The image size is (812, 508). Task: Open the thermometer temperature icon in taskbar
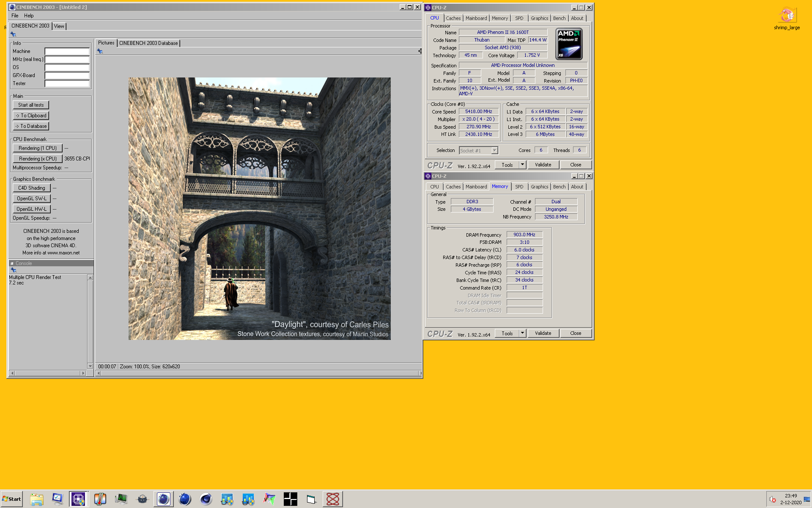(x=100, y=500)
